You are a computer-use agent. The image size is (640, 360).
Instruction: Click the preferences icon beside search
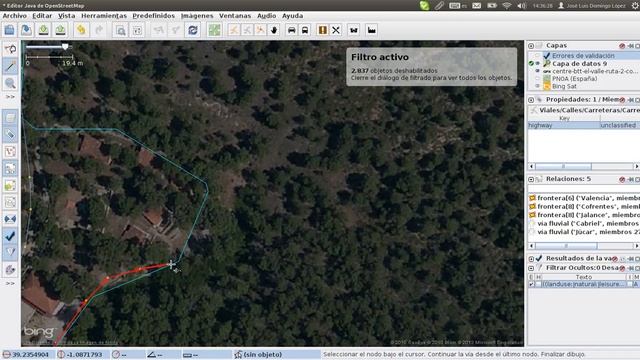[x=137, y=30]
